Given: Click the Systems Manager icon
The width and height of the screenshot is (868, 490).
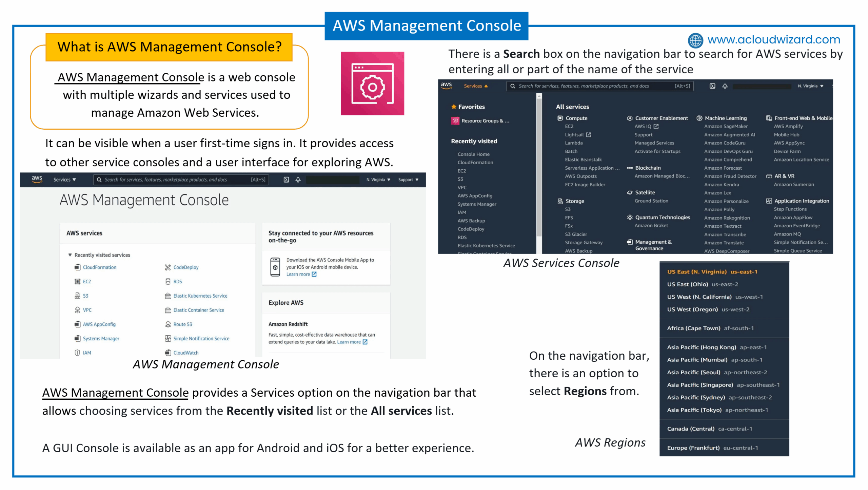Looking at the screenshot, I should 77,339.
